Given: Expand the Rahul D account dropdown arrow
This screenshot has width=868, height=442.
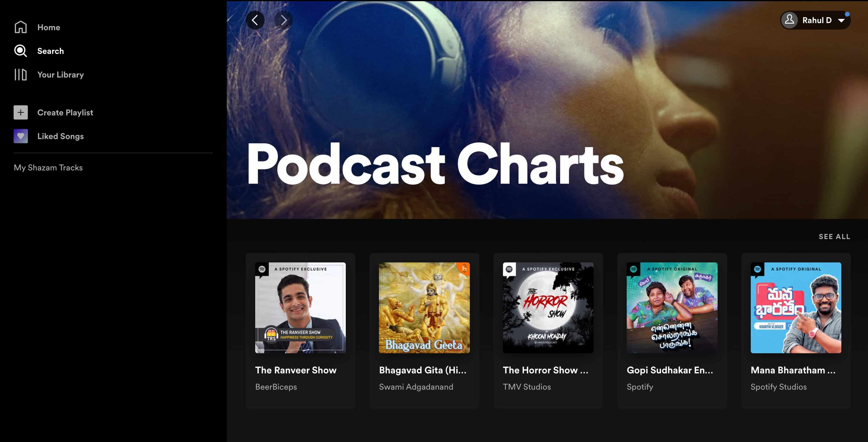Looking at the screenshot, I should pyautogui.click(x=841, y=20).
